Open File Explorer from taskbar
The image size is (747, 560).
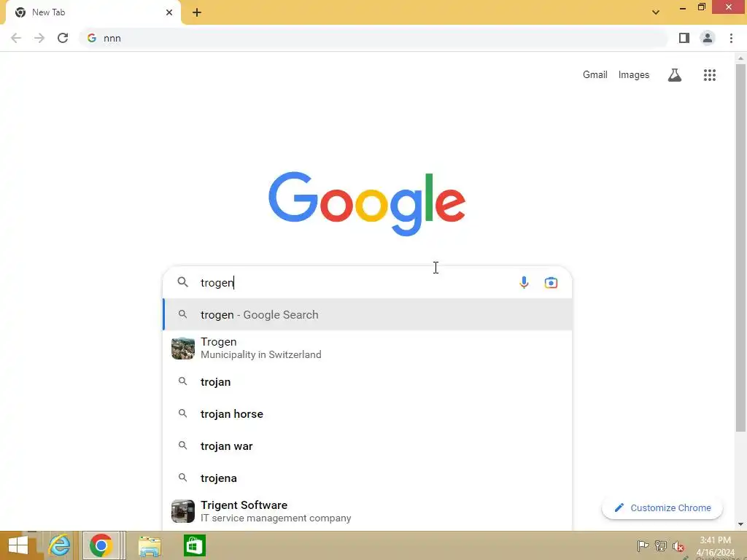[x=150, y=545]
